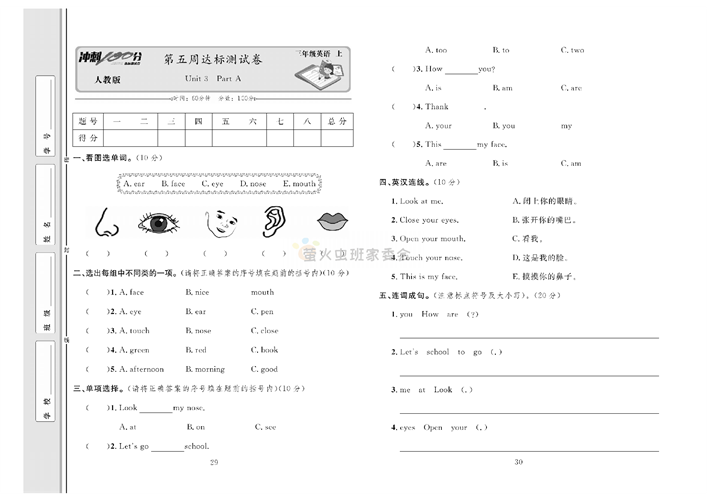Click blank in 'Let's go ___ school'
The image size is (707, 500).
tap(168, 448)
